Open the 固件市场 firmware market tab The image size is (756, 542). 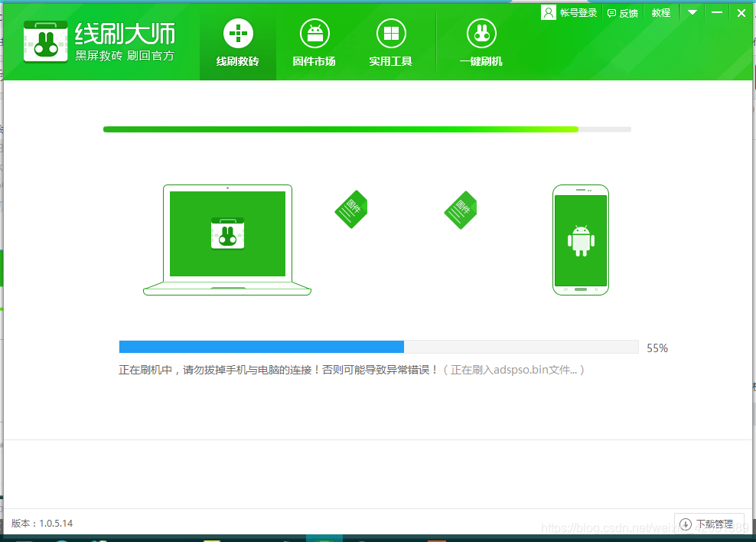pyautogui.click(x=314, y=42)
